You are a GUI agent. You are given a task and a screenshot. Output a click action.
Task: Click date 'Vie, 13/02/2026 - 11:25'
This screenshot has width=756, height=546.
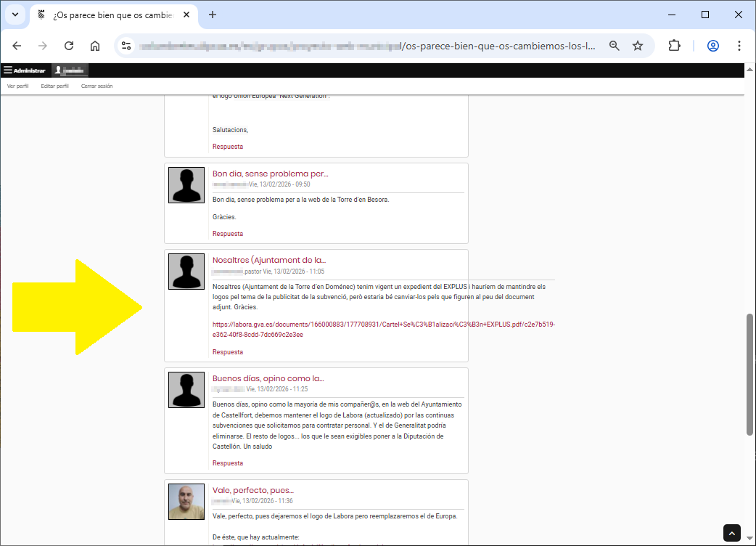coord(277,388)
